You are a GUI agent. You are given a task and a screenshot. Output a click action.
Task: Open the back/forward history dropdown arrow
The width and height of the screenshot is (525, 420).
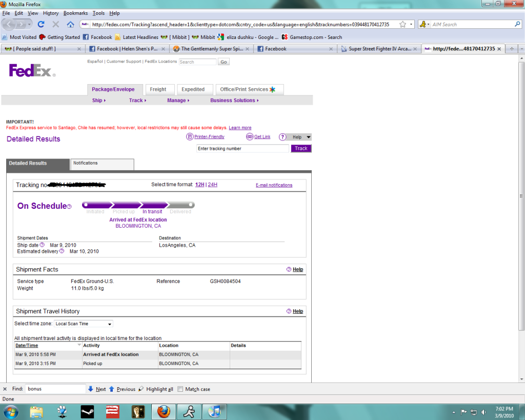[29, 24]
